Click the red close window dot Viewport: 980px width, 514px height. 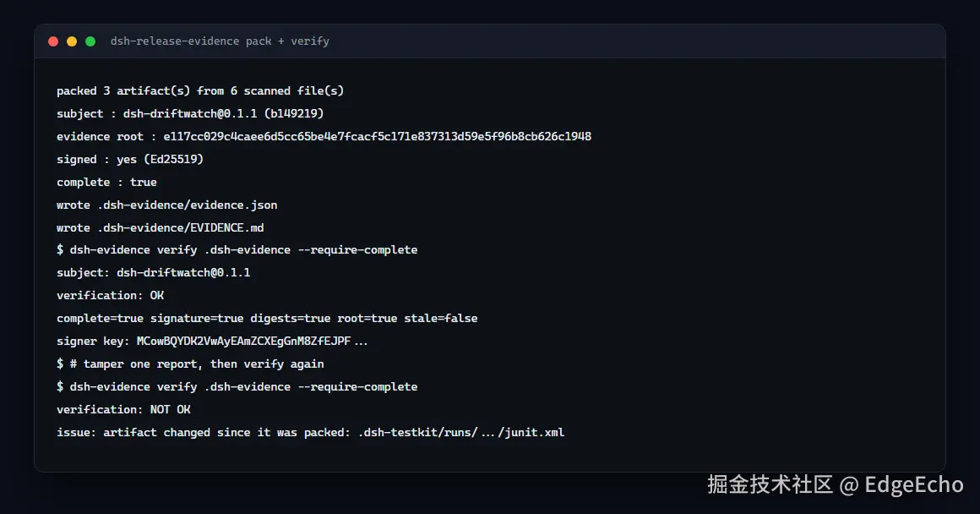(53, 41)
